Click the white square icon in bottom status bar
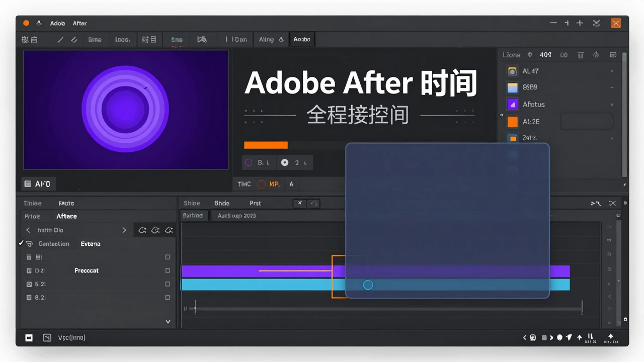Screen dimensions: 644x362 (x=29, y=338)
